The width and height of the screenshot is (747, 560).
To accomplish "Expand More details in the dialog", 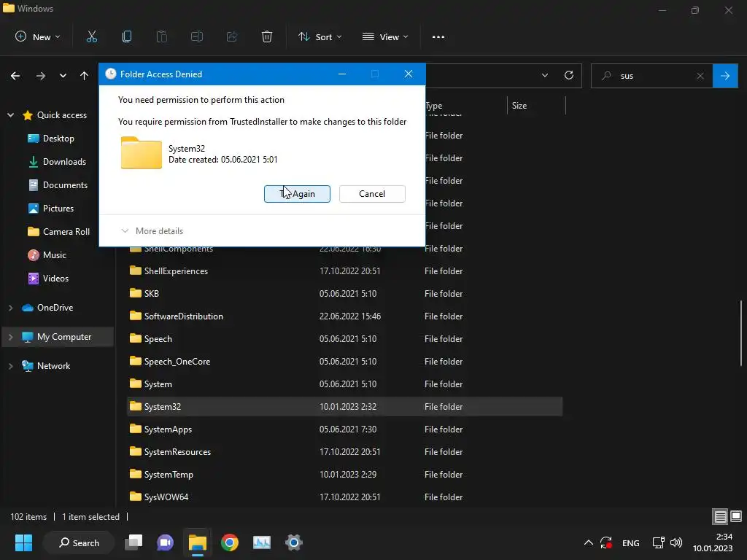I will [152, 231].
